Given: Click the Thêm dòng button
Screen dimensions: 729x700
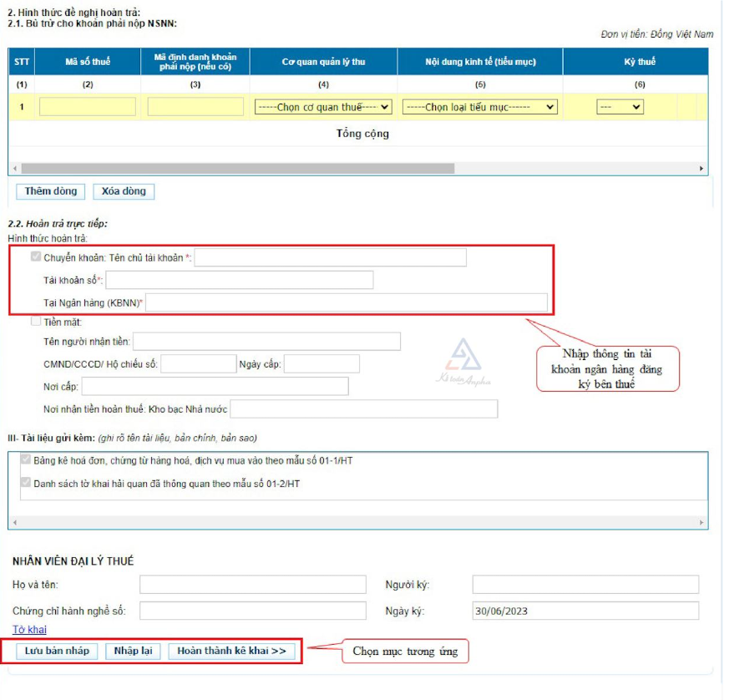Looking at the screenshot, I should tap(51, 191).
